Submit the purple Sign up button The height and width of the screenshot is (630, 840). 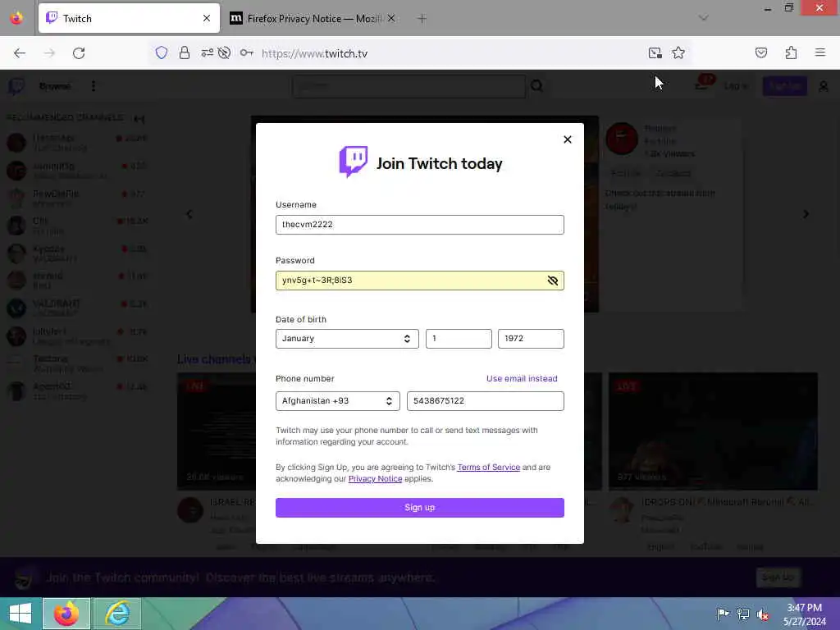coord(419,508)
